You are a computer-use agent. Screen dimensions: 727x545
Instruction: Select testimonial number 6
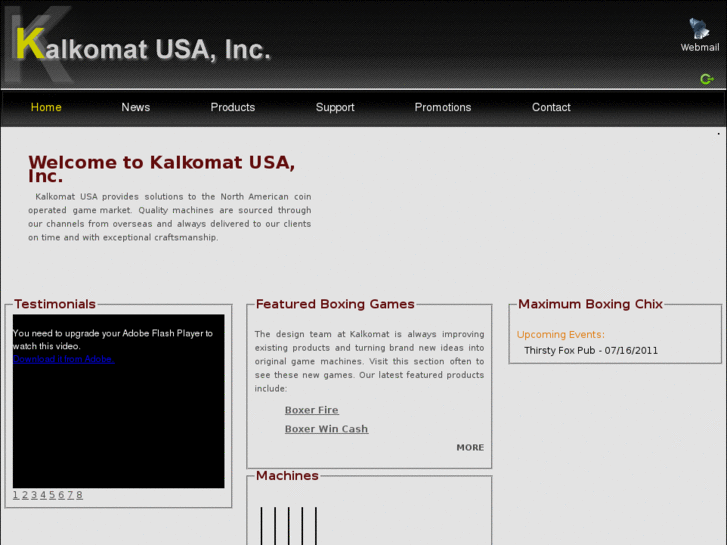click(x=61, y=495)
